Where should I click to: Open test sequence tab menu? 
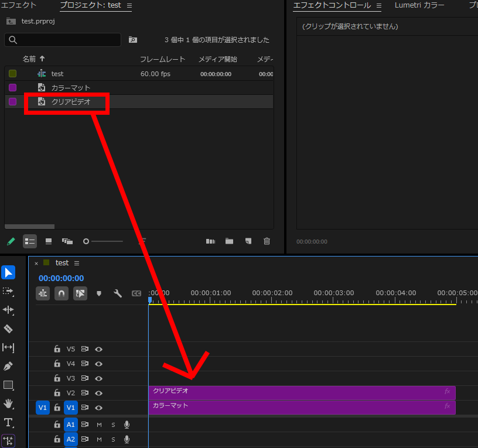(x=77, y=263)
